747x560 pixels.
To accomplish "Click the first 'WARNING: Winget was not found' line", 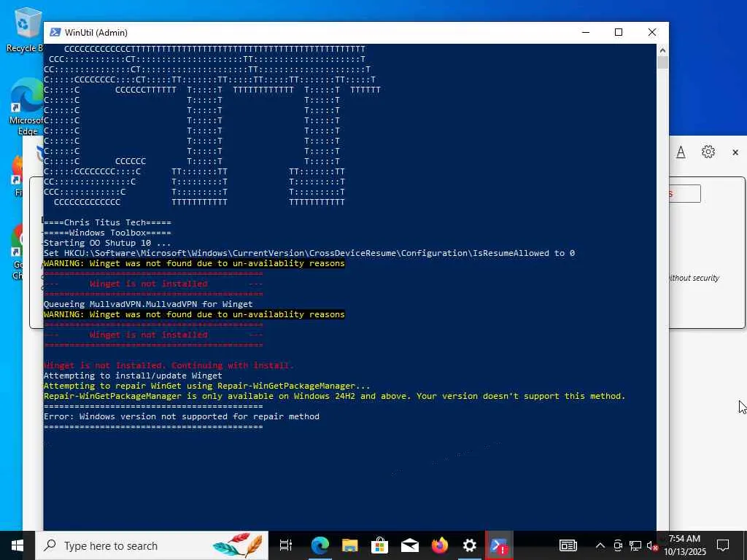I will pyautogui.click(x=194, y=263).
